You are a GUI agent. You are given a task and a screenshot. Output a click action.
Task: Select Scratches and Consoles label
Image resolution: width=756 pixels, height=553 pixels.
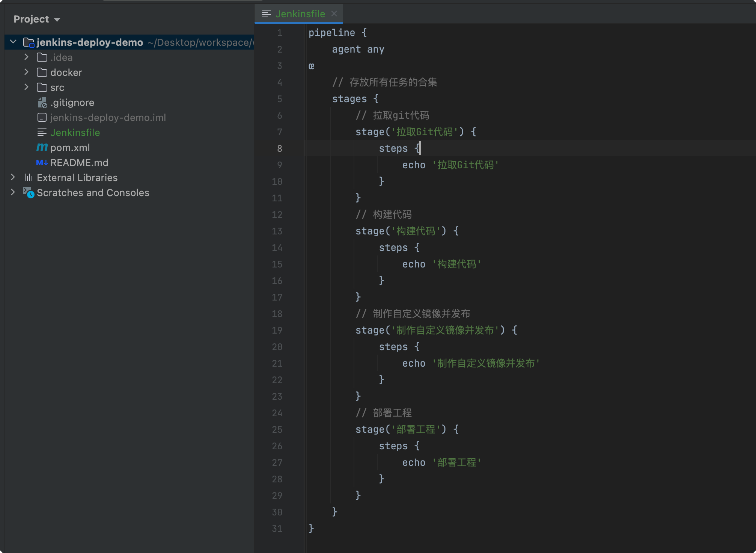[x=93, y=192]
